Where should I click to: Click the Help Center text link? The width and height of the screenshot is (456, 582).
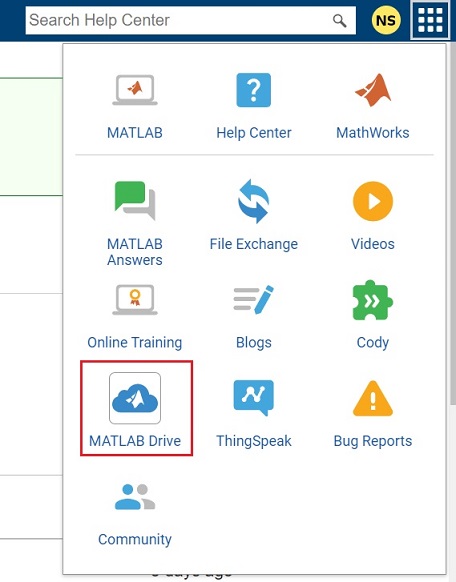(254, 133)
